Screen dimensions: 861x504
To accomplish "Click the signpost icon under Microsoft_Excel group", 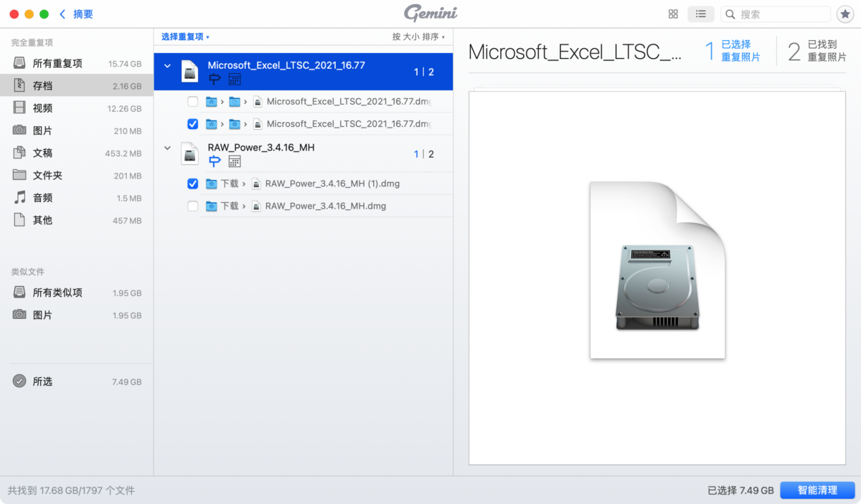I will click(215, 79).
